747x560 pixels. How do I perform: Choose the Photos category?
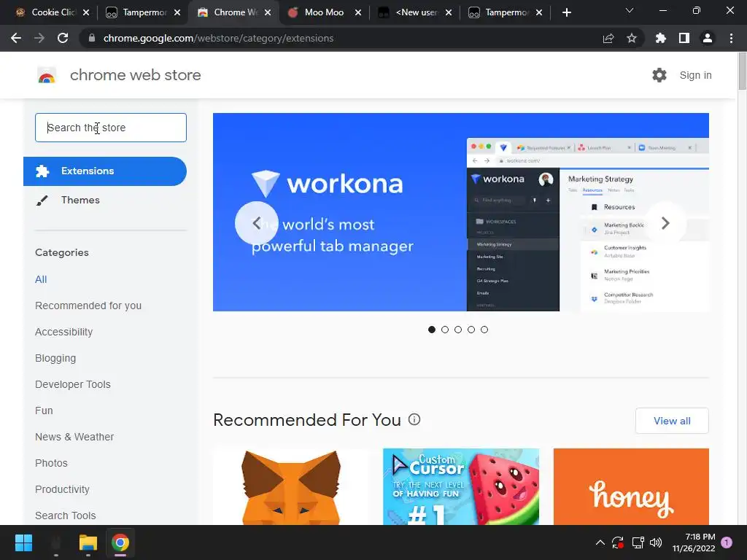tap(52, 463)
